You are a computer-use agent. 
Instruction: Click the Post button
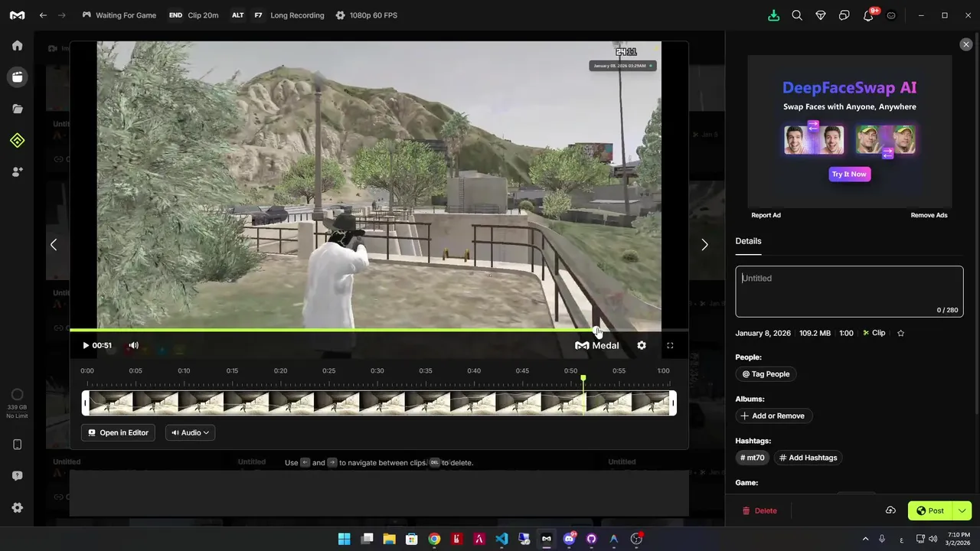click(x=929, y=510)
